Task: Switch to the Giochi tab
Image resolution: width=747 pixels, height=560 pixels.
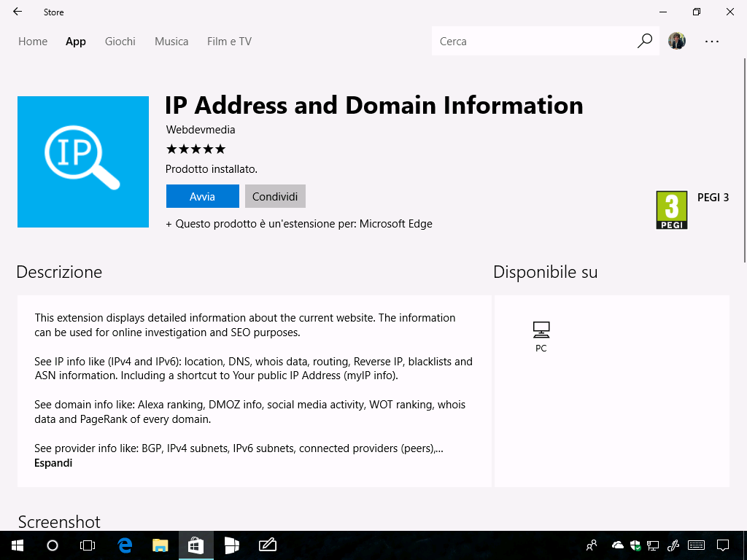Action: [120, 42]
